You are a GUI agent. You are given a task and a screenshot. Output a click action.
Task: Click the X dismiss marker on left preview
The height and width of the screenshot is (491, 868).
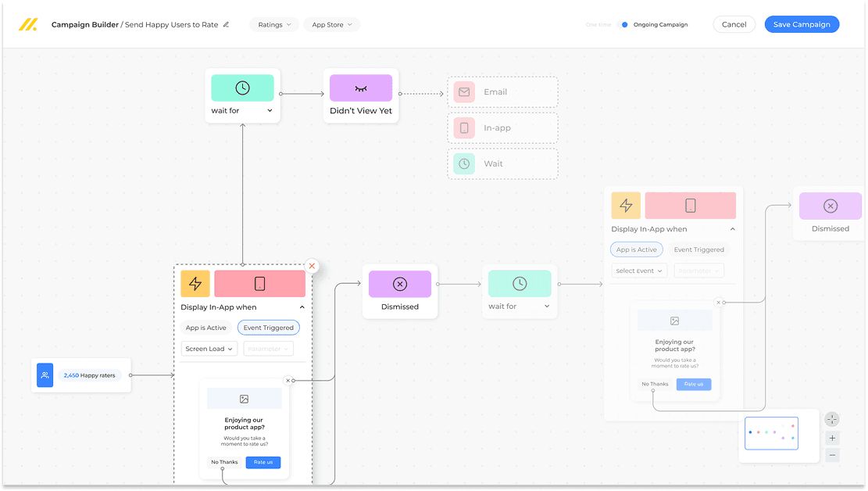click(x=288, y=380)
